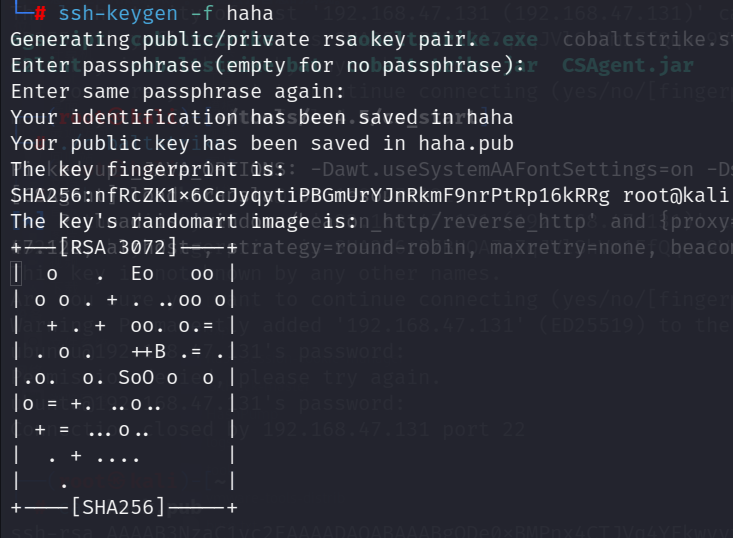Click the 'The key fingerprint is' line

pos(148,170)
